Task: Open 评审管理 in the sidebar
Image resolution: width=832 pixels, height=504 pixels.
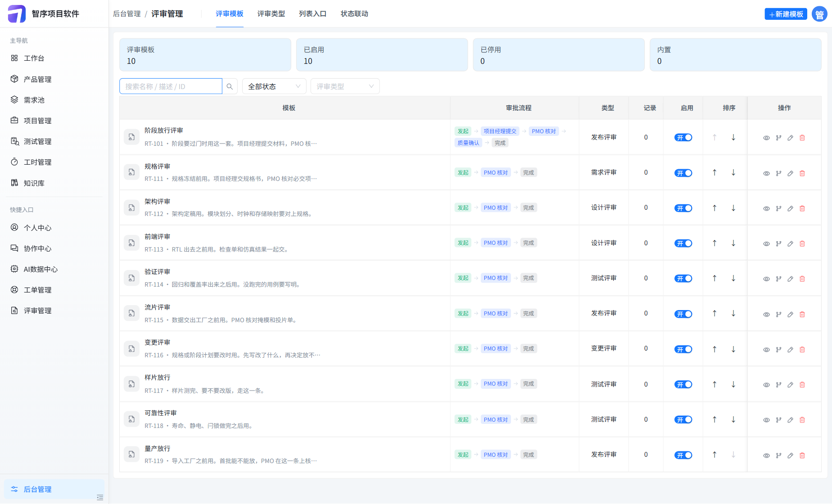Action: click(54, 310)
